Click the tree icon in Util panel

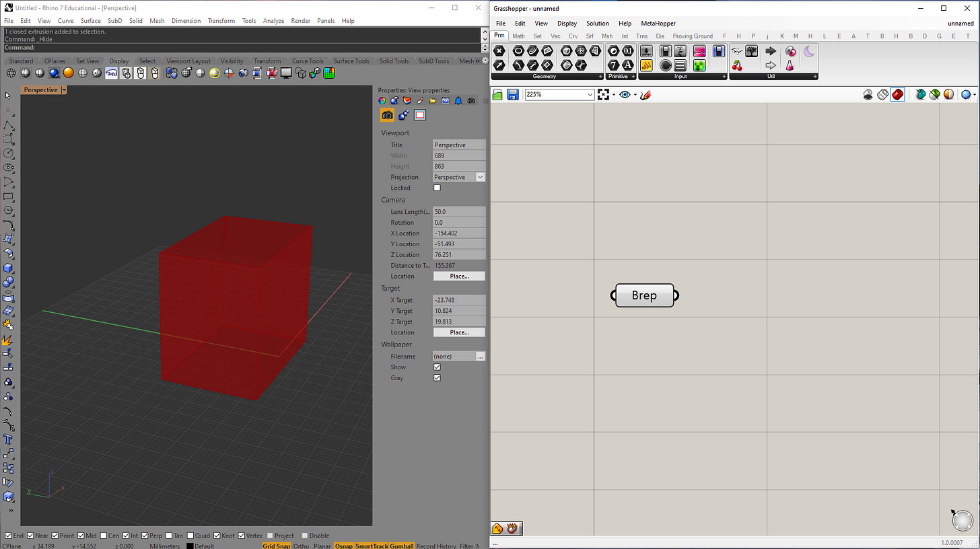pyautogui.click(x=752, y=51)
